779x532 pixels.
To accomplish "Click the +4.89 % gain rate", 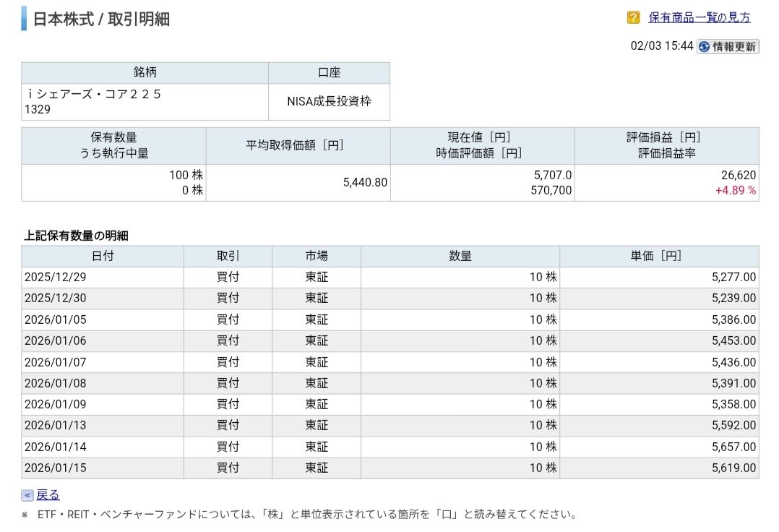I will [x=736, y=190].
